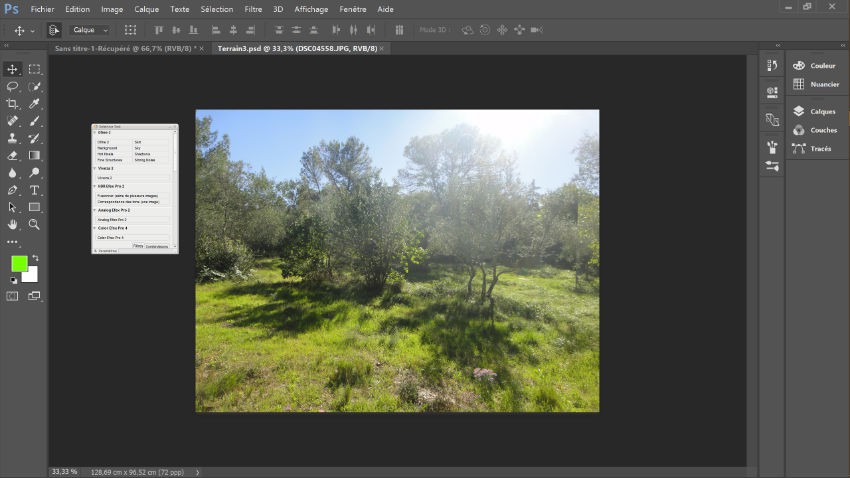Image resolution: width=850 pixels, height=478 pixels.
Task: Toggle auto-select layer option
Action: click(54, 30)
